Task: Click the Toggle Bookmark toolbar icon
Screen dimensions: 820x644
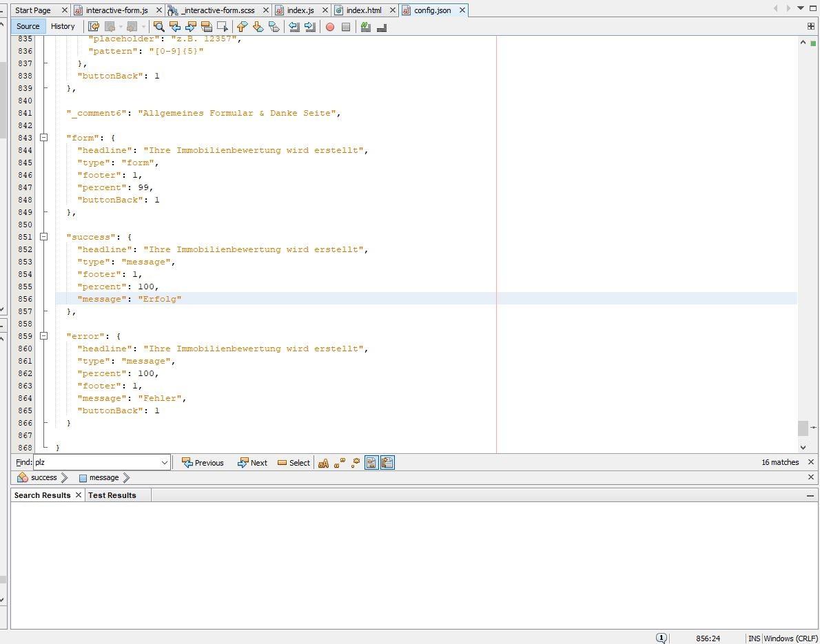Action: pyautogui.click(x=274, y=27)
